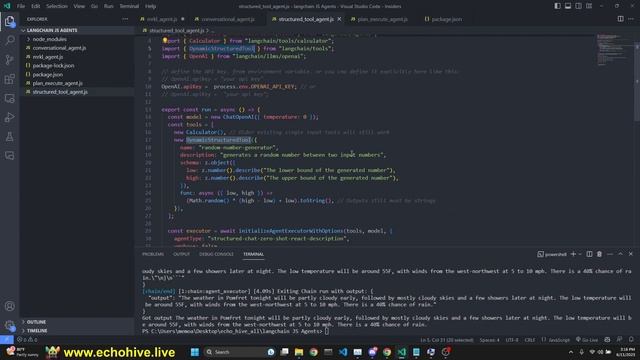The height and width of the screenshot is (360, 640).
Task: Open the Windows Start button
Action: pyautogui.click(x=195, y=352)
